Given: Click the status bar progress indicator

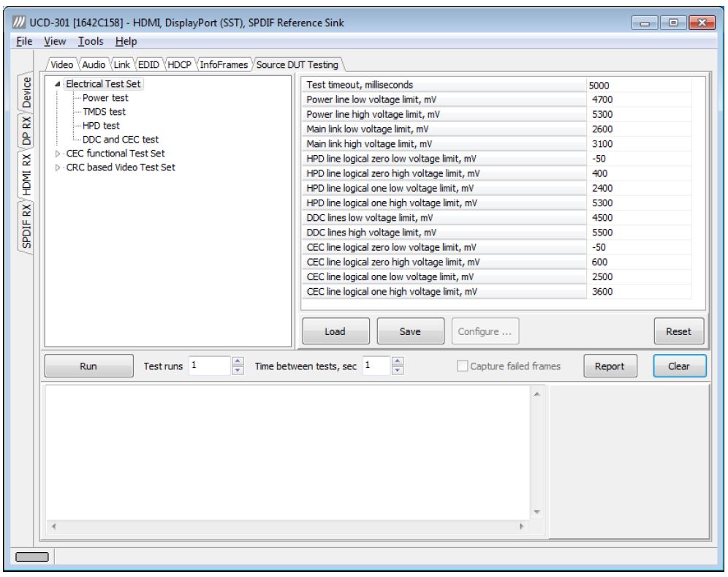Looking at the screenshot, I should (x=32, y=557).
